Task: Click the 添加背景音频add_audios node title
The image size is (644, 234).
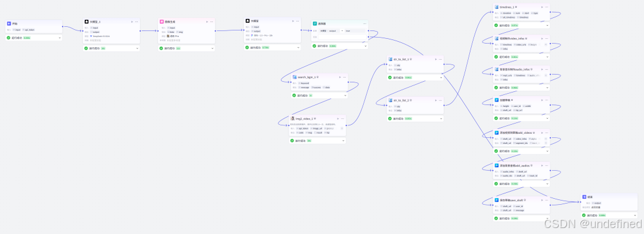Action: click(515, 165)
